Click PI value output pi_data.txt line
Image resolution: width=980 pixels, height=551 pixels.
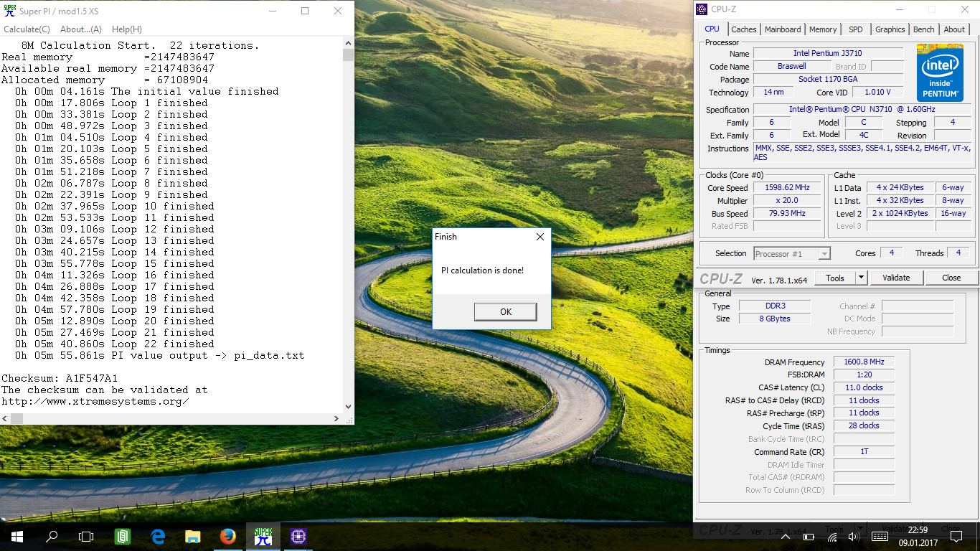(159, 355)
